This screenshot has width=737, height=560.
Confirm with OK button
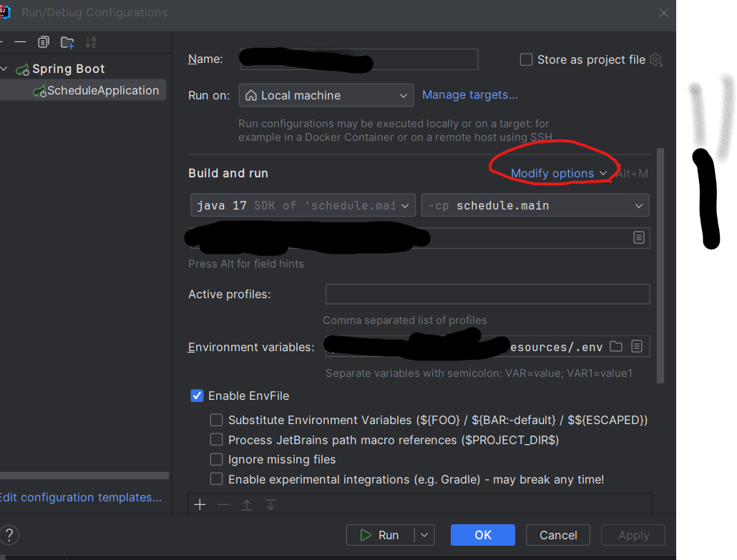click(483, 535)
